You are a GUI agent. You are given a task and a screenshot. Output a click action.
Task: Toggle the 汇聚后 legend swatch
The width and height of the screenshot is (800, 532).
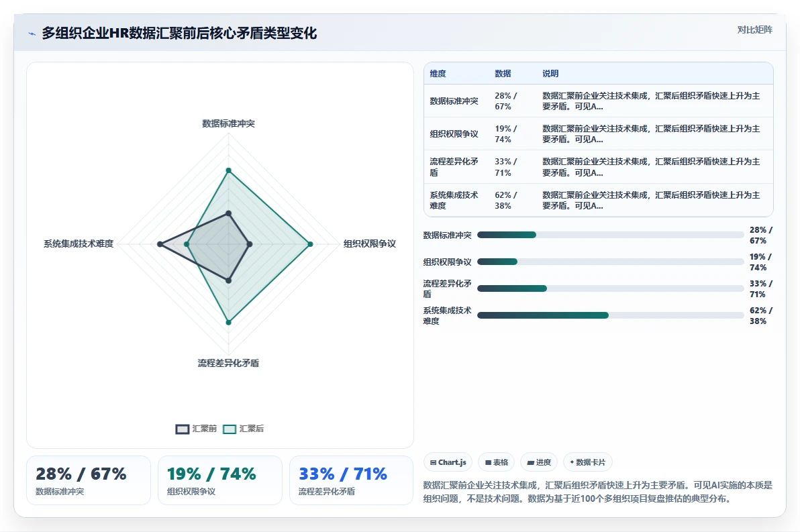click(x=230, y=429)
